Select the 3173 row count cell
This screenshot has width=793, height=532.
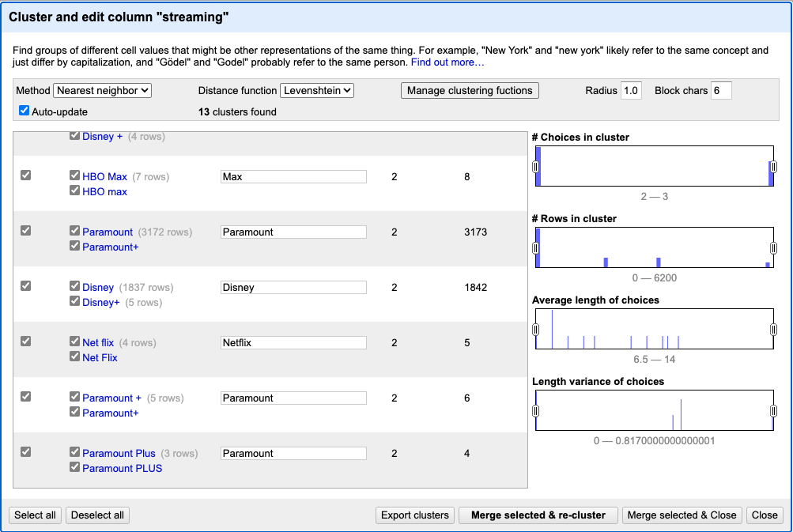pos(476,232)
